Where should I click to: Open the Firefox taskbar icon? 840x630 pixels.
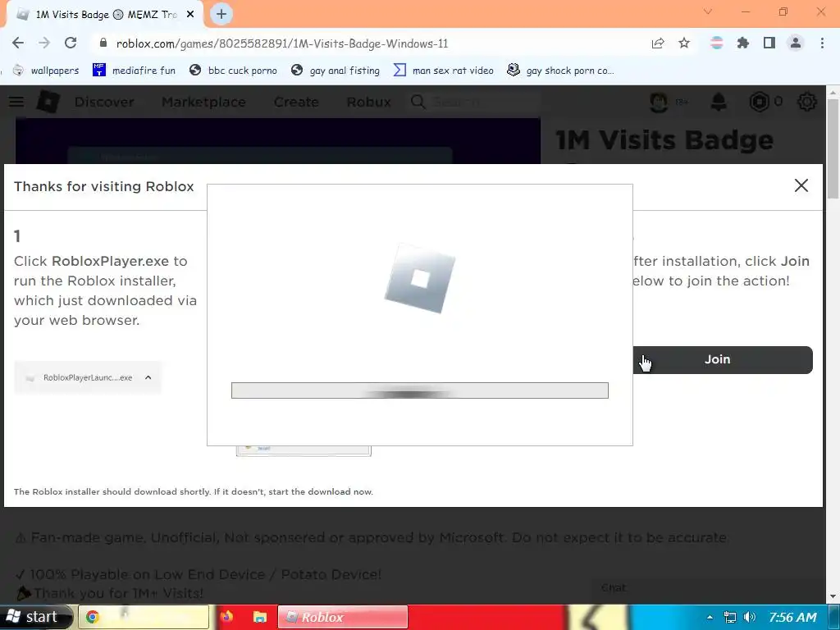pos(226,617)
